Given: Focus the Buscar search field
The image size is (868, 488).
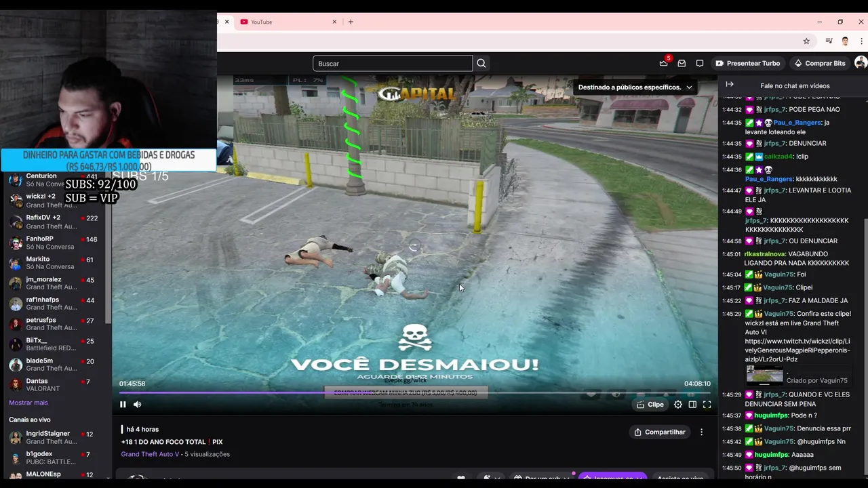Looking at the screenshot, I should coord(393,63).
